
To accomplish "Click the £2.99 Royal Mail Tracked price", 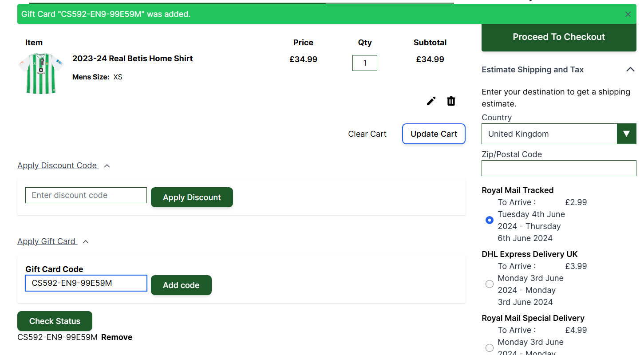I will pos(576,202).
